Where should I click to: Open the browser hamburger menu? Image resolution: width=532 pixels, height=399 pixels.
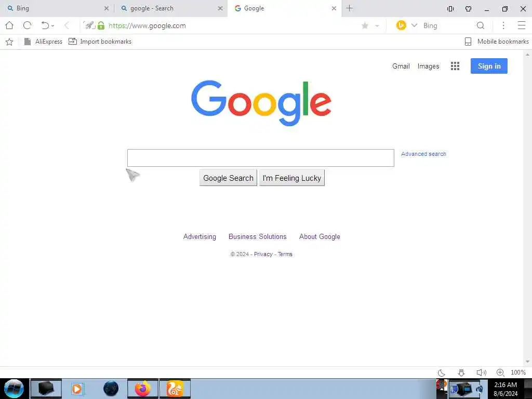pyautogui.click(x=522, y=25)
